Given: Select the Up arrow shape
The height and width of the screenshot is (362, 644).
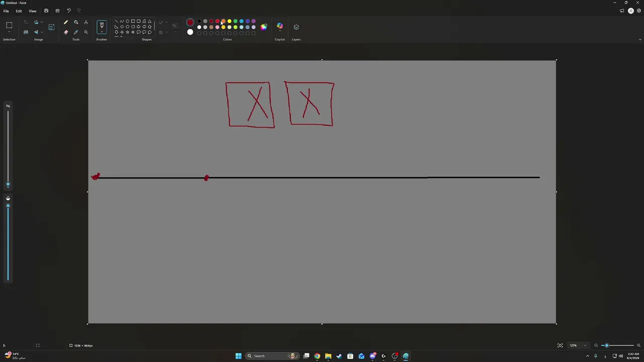Looking at the screenshot, I should tap(149, 27).
